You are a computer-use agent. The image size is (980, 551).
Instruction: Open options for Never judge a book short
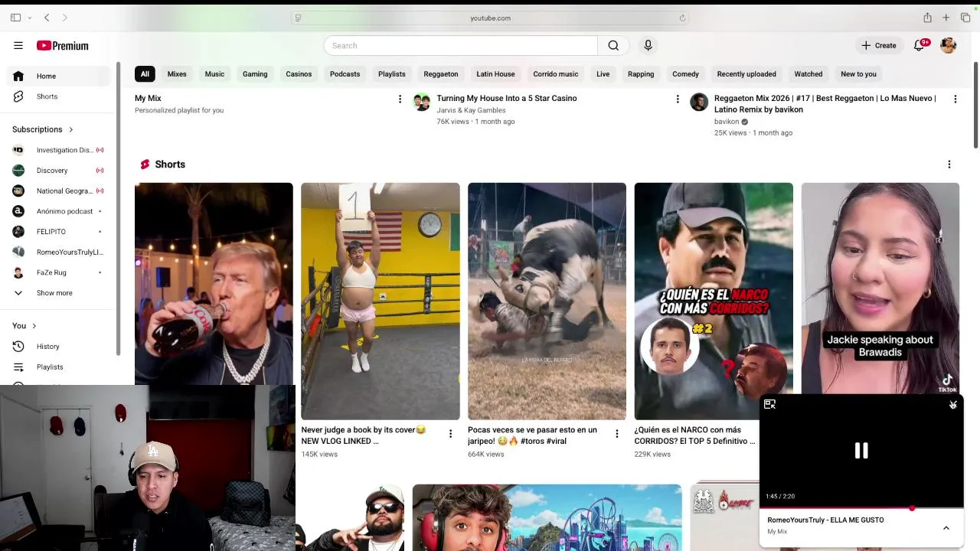tap(450, 434)
